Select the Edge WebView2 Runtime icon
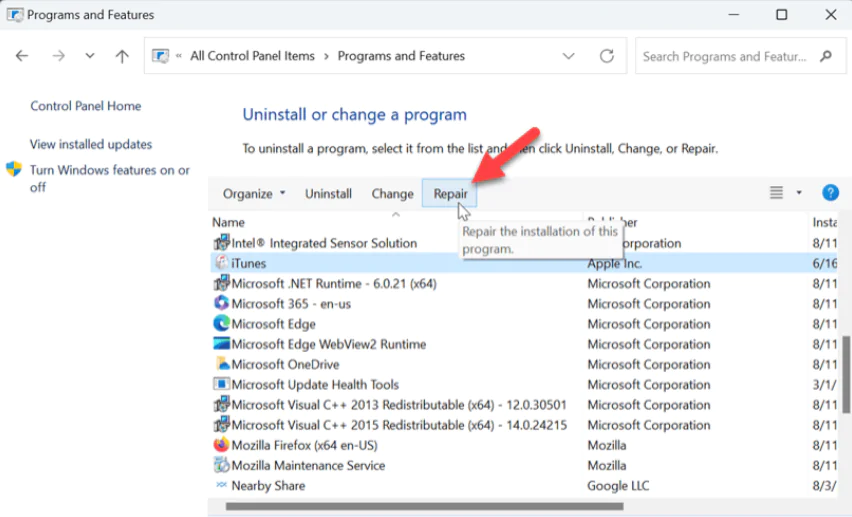 [x=221, y=344]
